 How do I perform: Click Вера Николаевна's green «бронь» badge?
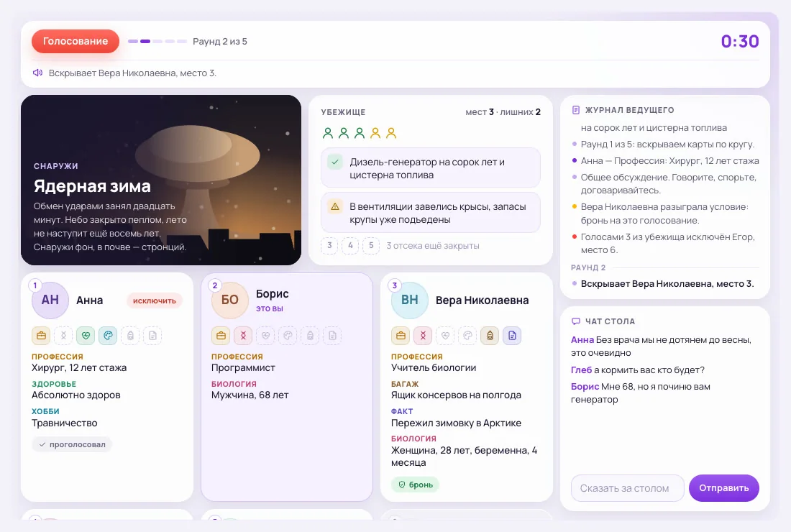pos(415,485)
